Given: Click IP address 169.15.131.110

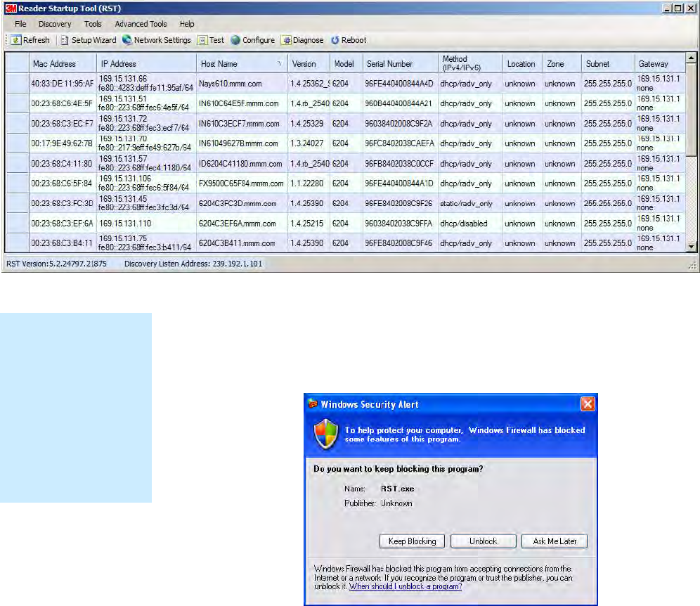Looking at the screenshot, I should click(x=125, y=224).
